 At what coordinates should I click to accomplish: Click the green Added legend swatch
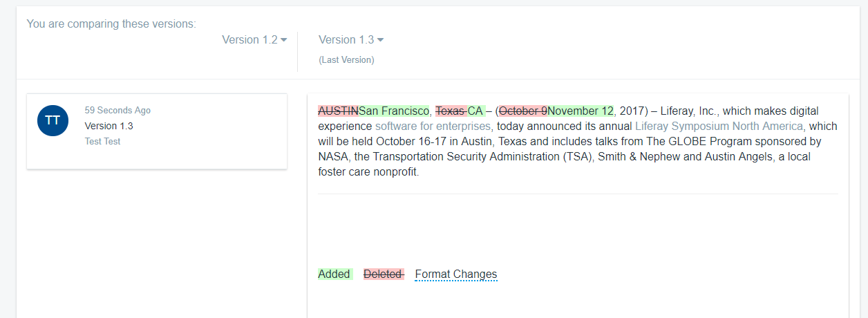click(335, 274)
